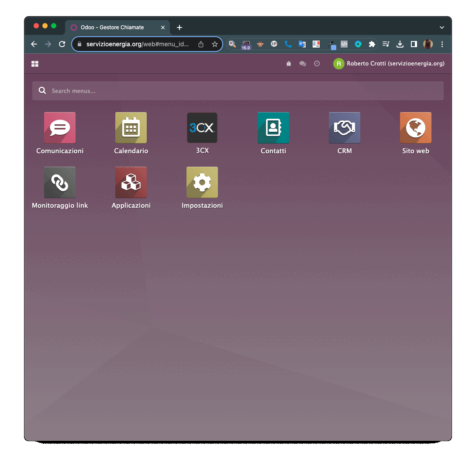
Task: Open the conversations chat bubble icon
Action: pos(303,64)
